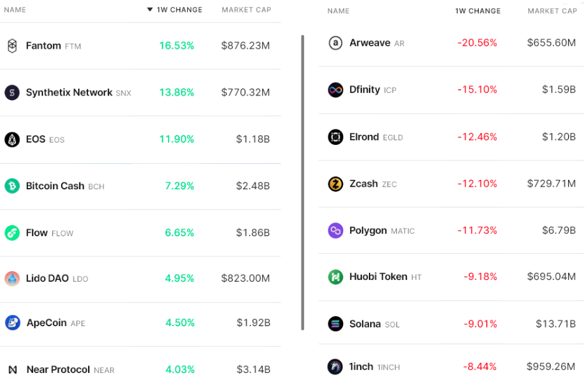The height and width of the screenshot is (383, 588).
Task: Click the Synthetix Network logo icon
Action: point(12,92)
